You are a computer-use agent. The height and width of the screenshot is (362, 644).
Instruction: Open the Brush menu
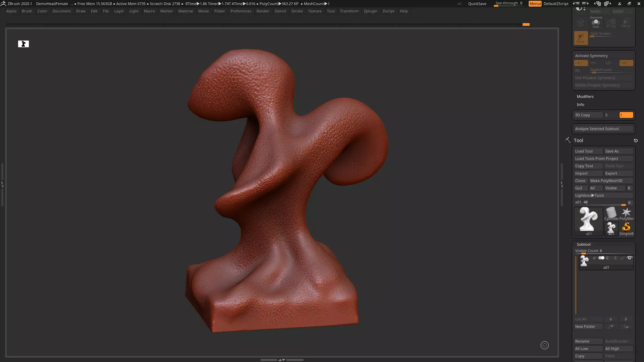(x=27, y=11)
